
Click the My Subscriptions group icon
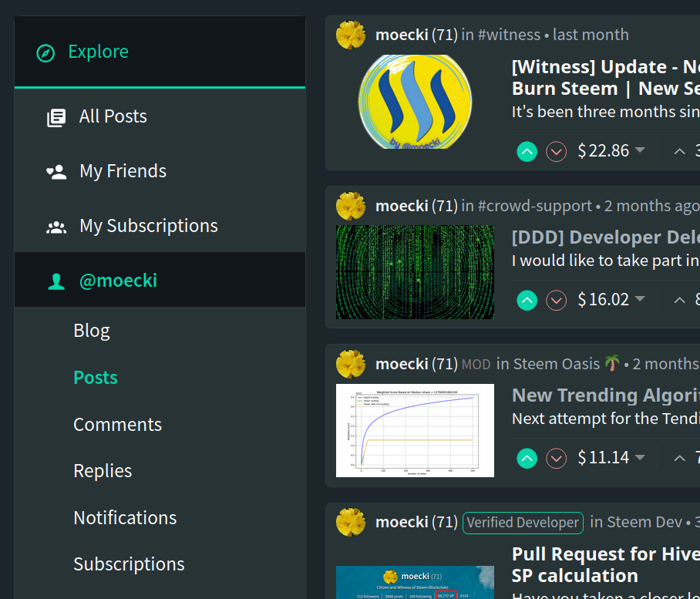coord(57,227)
